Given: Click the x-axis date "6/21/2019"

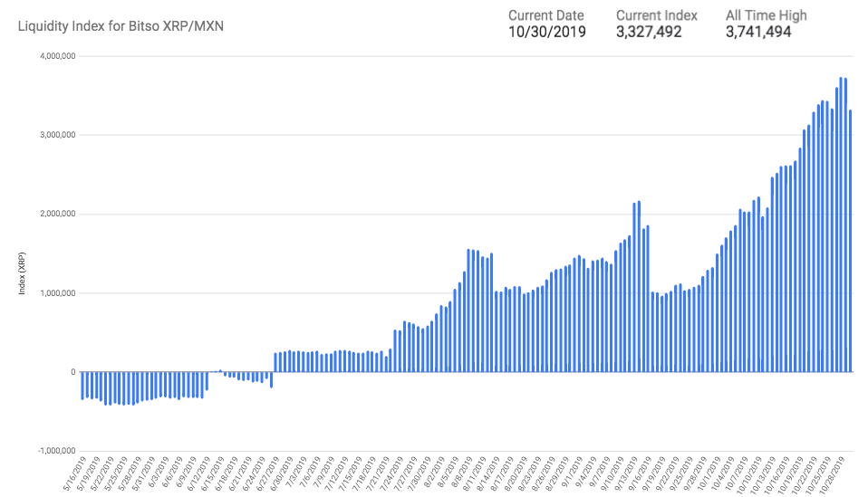Looking at the screenshot, I should pyautogui.click(x=239, y=473).
